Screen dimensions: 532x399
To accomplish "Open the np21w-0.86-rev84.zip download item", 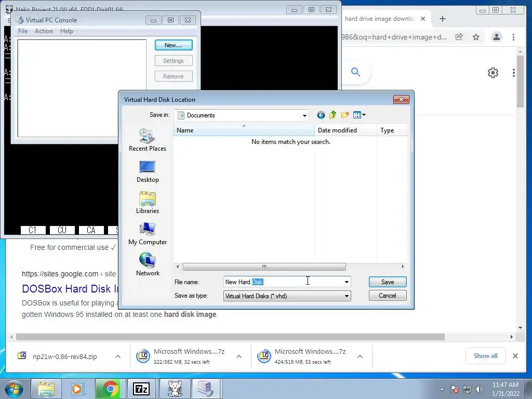I will [x=57, y=356].
